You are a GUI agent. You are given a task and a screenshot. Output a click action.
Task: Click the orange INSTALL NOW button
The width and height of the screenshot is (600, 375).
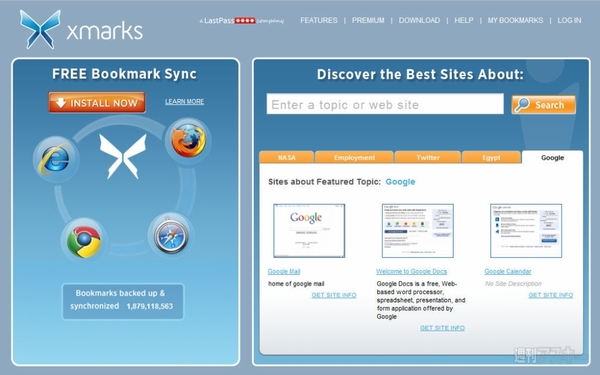[97, 103]
